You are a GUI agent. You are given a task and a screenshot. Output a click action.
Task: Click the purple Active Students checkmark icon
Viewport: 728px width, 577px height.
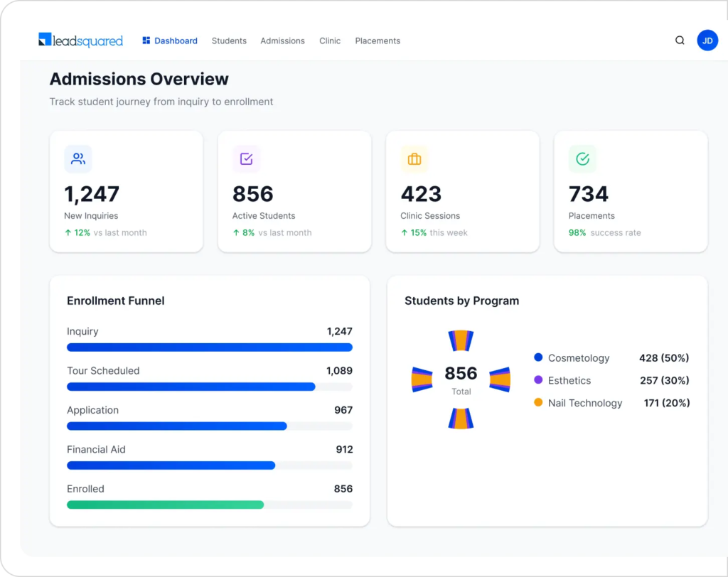[246, 159]
